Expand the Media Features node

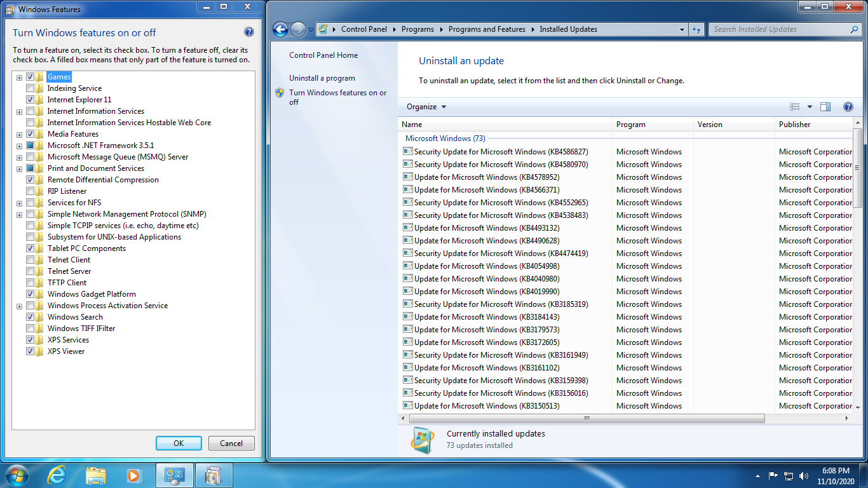pyautogui.click(x=20, y=135)
